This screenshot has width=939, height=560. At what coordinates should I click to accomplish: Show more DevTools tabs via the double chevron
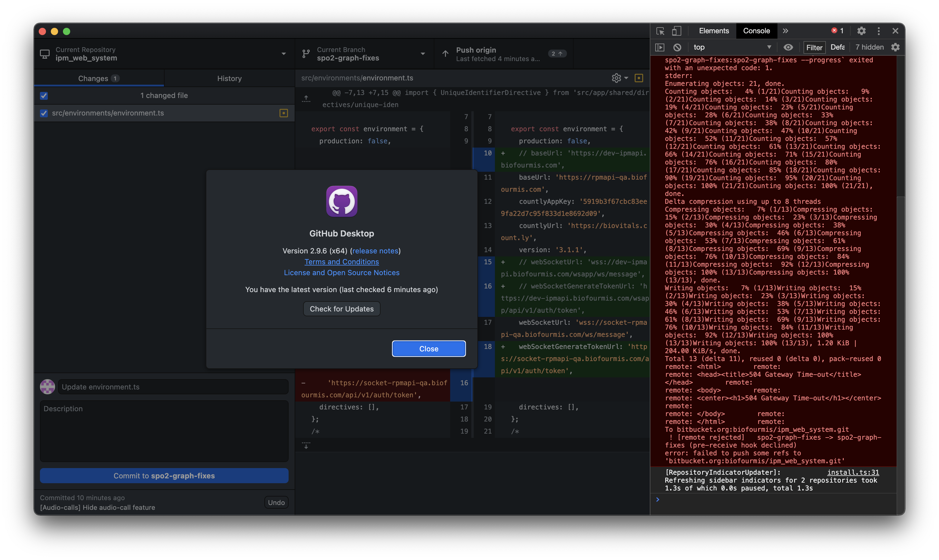[x=785, y=31]
